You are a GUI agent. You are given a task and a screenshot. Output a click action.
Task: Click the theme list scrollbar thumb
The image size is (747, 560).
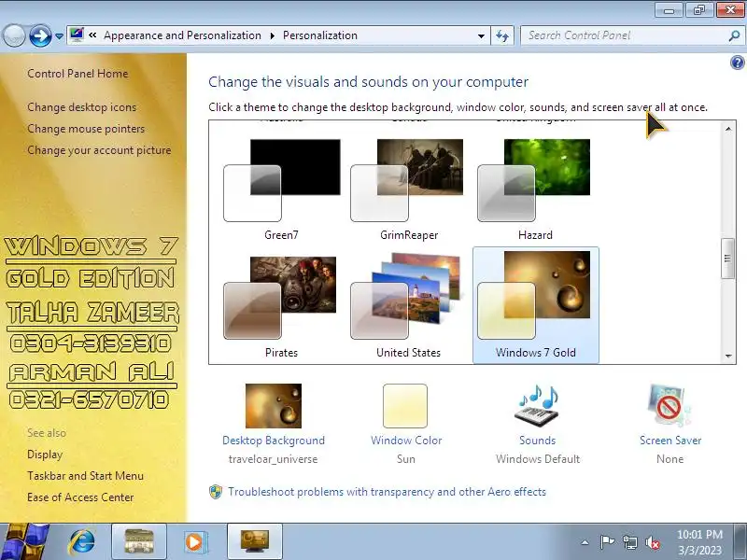(727, 259)
